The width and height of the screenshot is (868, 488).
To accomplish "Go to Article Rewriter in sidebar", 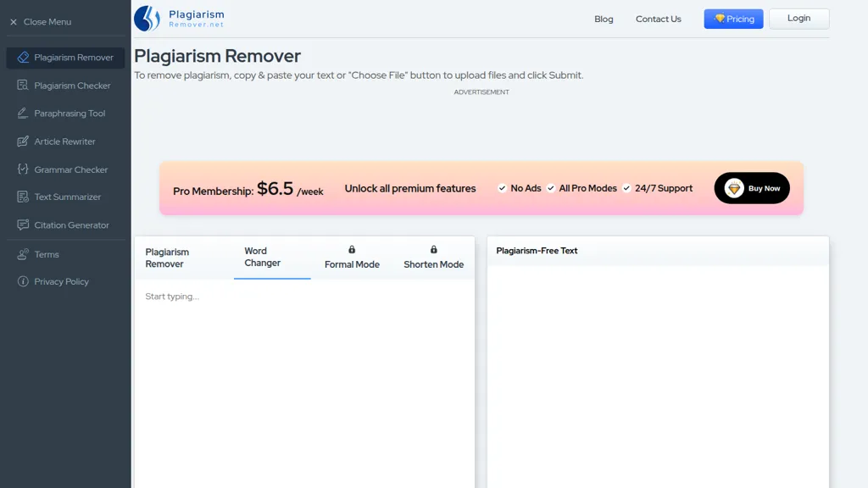I will (x=65, y=141).
